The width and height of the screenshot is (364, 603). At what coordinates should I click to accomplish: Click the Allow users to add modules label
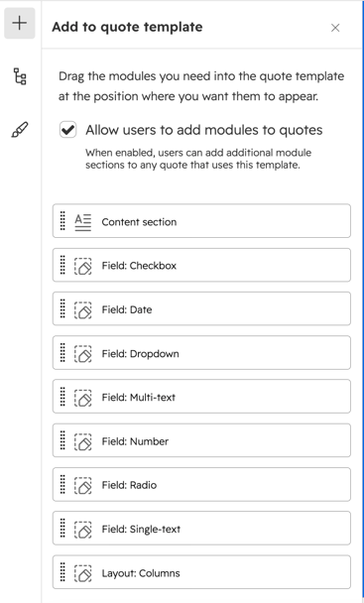(204, 130)
